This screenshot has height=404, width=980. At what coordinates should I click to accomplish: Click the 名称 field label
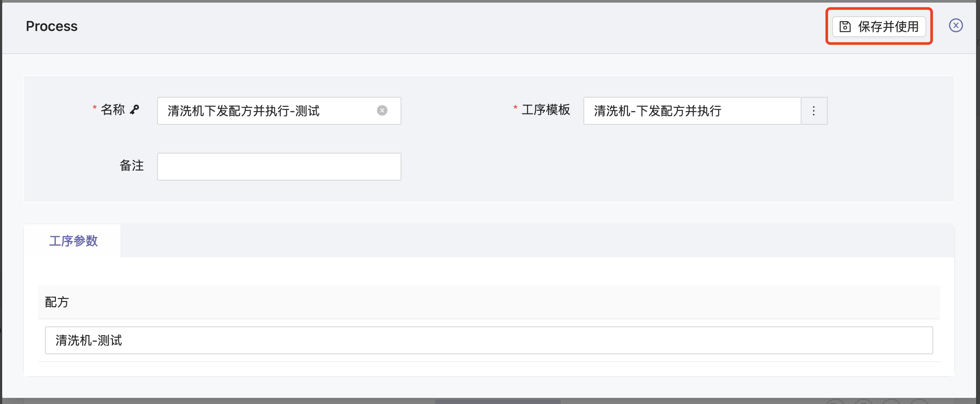click(x=113, y=110)
